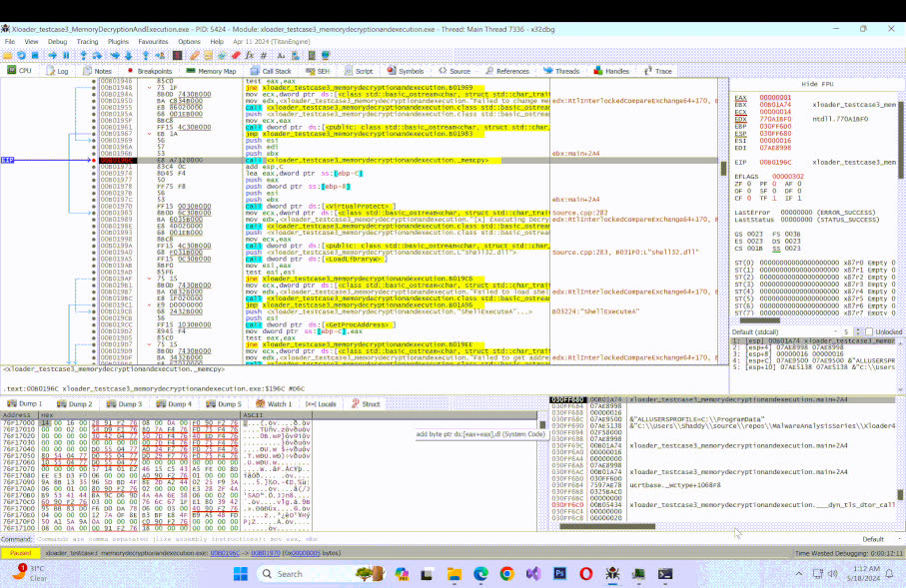Viewport: 906px width, 588px height.
Task: Click the registers panel horizontal scrollbar
Action: [x=760, y=320]
